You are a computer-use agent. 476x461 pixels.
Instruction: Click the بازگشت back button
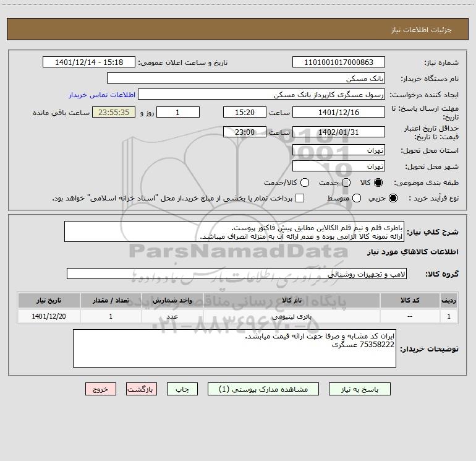[142, 389]
